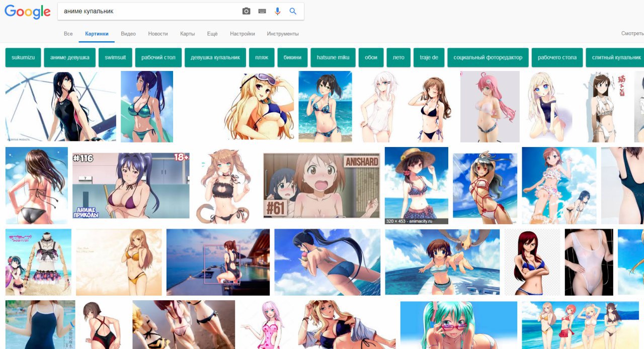This screenshot has height=349, width=644.
Task: Start voice search with microphone icon
Action: coord(277,11)
